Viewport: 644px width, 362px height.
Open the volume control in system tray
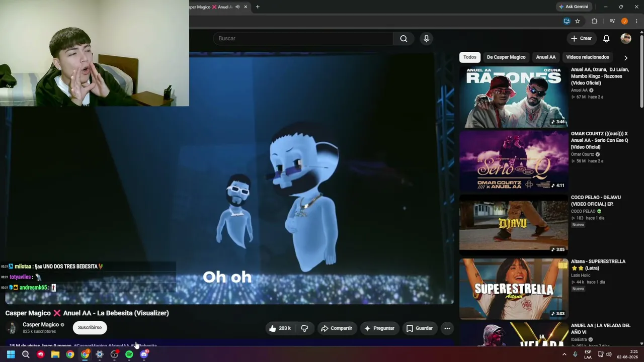click(x=608, y=354)
